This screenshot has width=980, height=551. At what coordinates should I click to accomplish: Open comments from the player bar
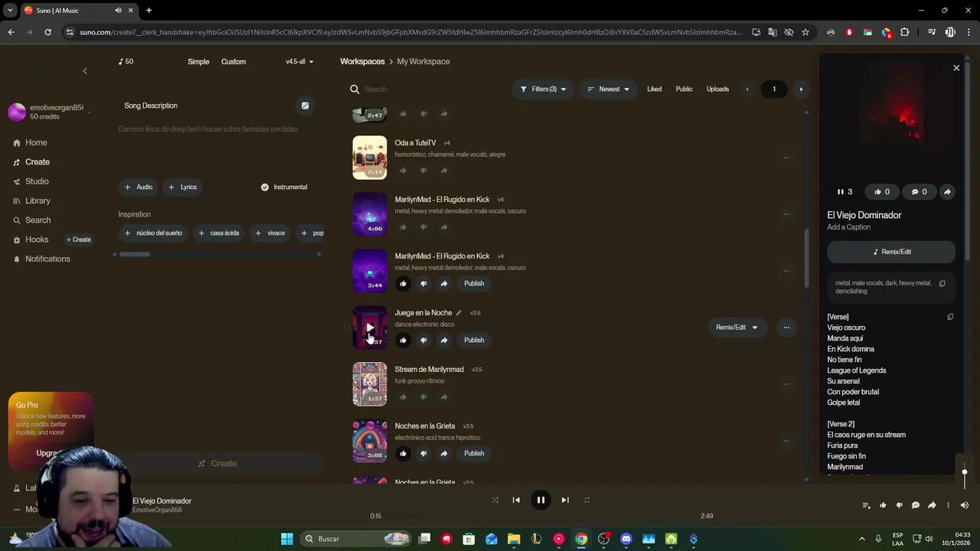pos(915,505)
